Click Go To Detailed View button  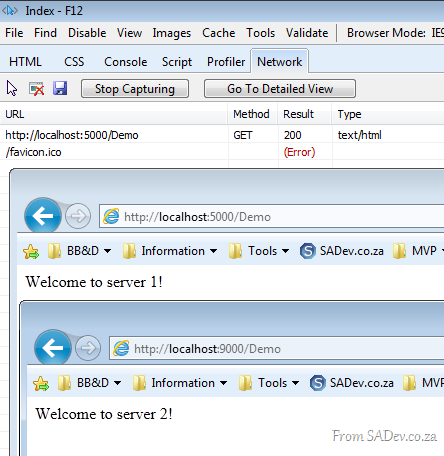click(x=280, y=89)
